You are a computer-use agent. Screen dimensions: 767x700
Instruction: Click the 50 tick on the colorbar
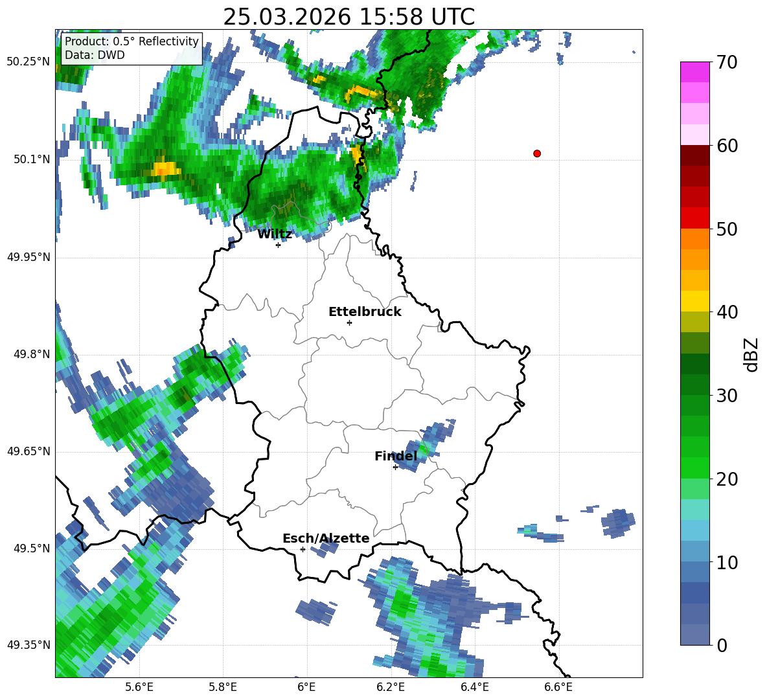point(727,229)
